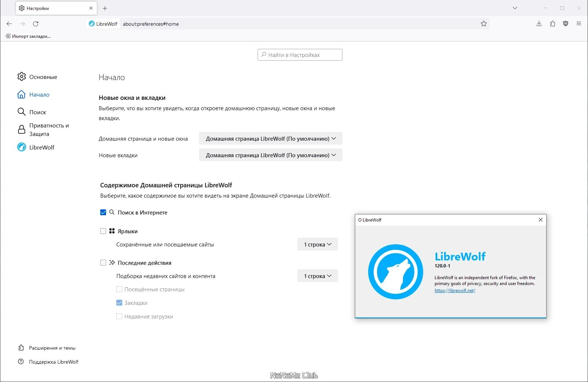Select the Настройки browser tab

click(x=56, y=8)
